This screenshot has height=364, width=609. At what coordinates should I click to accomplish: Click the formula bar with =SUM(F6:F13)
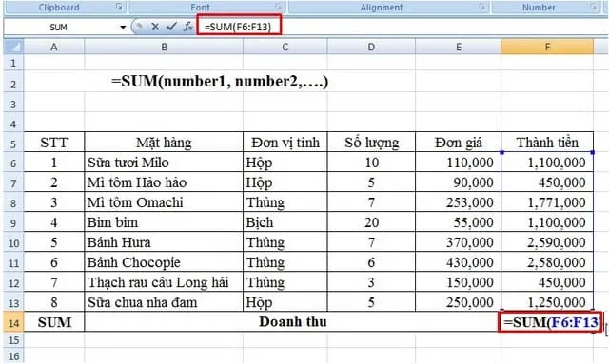tap(238, 27)
